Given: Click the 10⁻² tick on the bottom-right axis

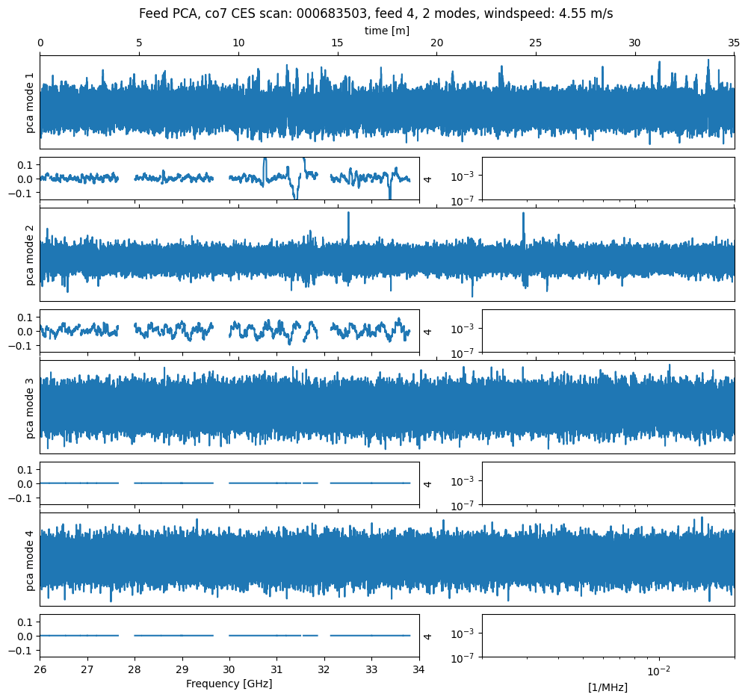Looking at the screenshot, I should tap(658, 670).
